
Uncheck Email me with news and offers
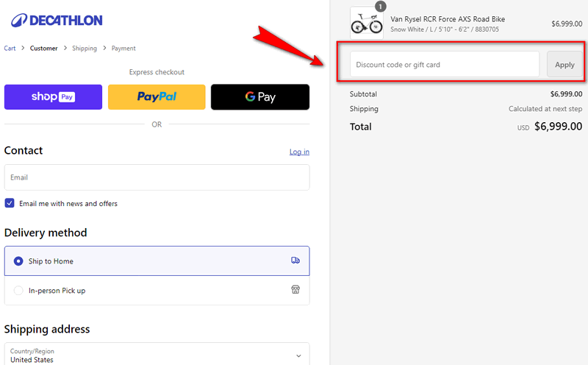click(10, 203)
